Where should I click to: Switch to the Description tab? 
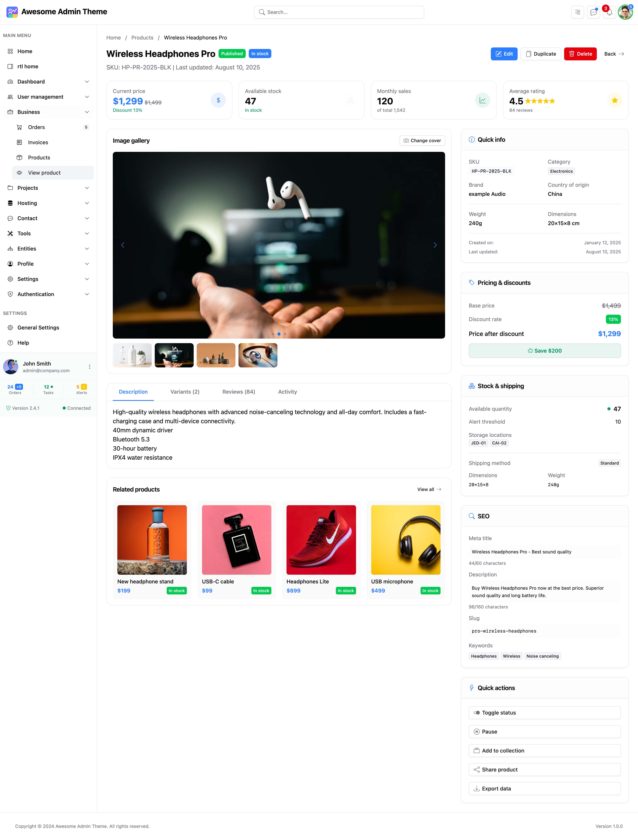pyautogui.click(x=133, y=392)
